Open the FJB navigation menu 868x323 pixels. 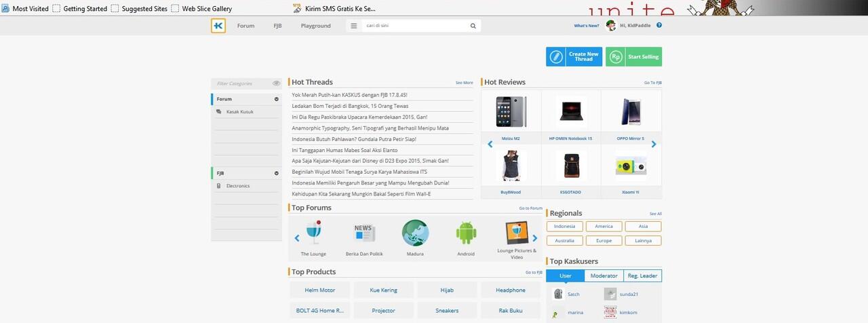(277, 26)
